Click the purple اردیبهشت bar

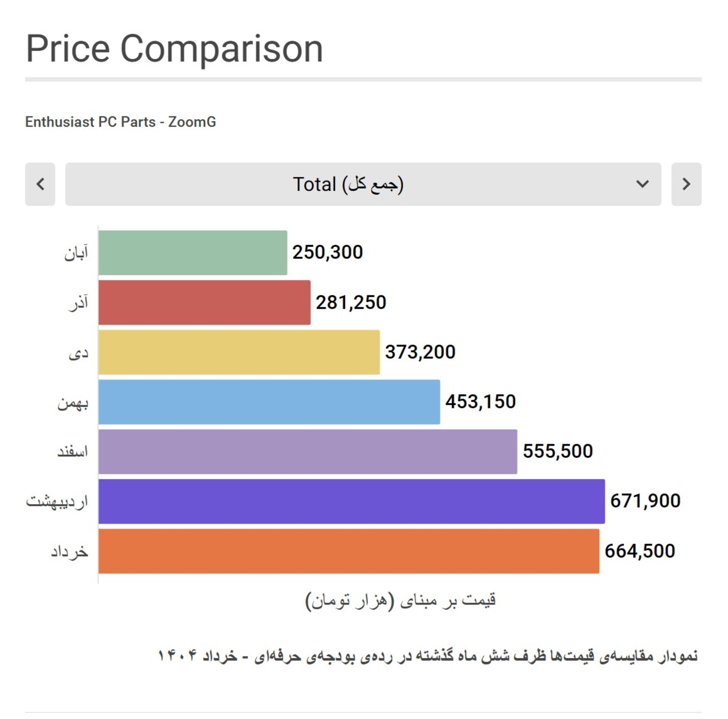tap(352, 502)
